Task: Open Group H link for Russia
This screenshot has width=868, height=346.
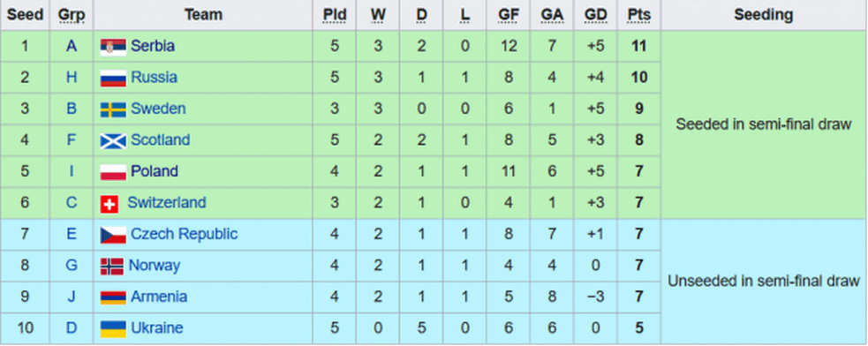Action: point(72,78)
